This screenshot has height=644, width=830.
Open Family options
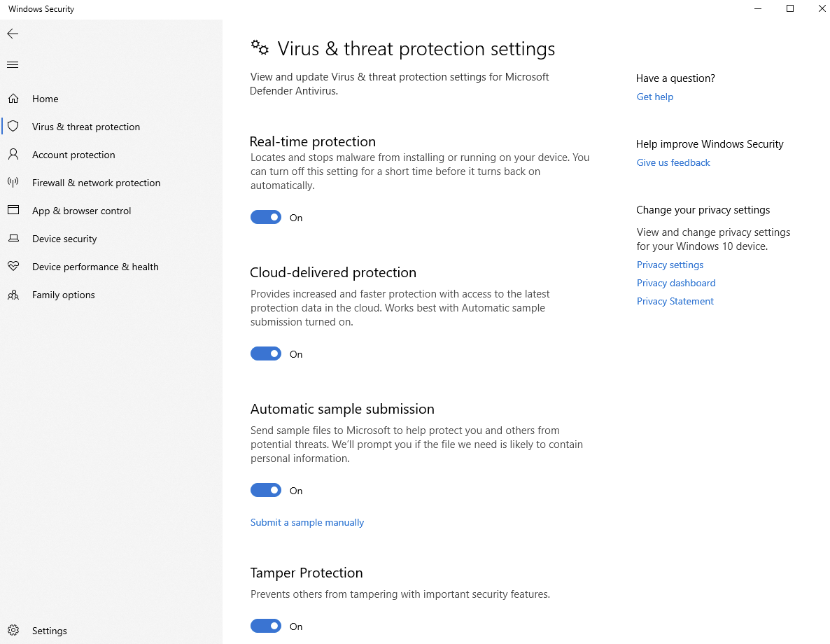[63, 294]
